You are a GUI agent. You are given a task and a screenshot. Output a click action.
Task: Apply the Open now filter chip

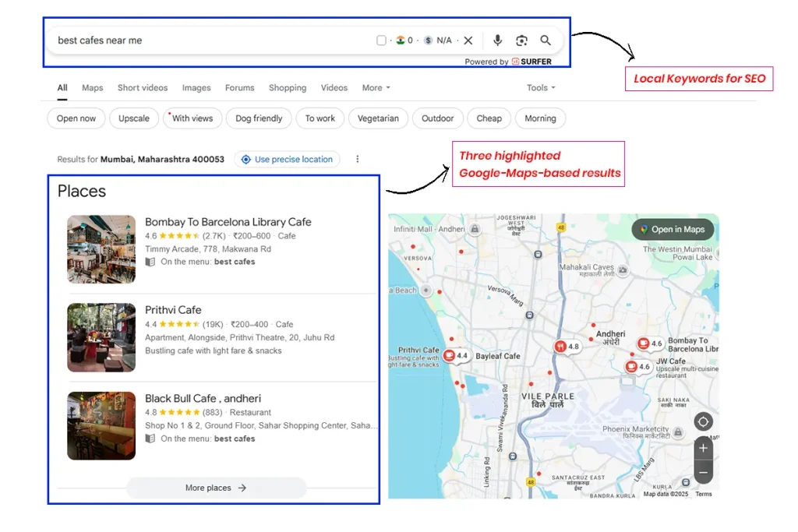coord(76,118)
